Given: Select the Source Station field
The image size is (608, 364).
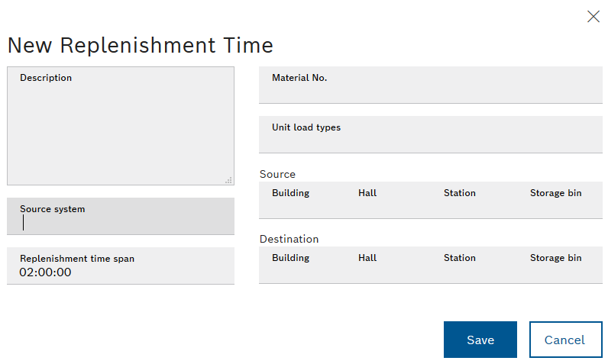Looking at the screenshot, I should pos(474,200).
